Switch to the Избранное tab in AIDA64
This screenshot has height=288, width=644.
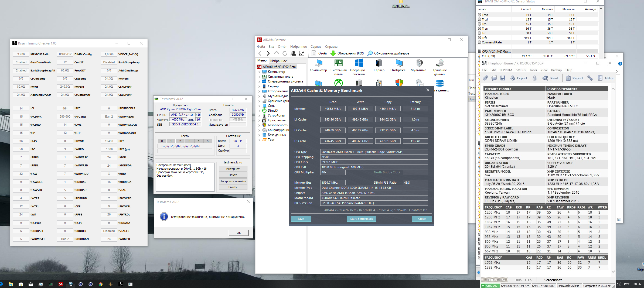click(x=278, y=61)
